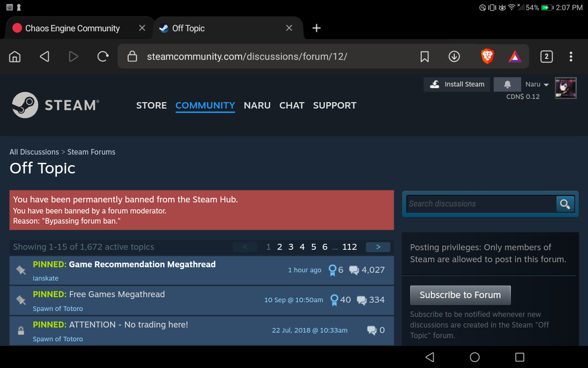Image resolution: width=588 pixels, height=368 pixels.
Task: Jump to page 4 of topics
Action: pyautogui.click(x=302, y=247)
